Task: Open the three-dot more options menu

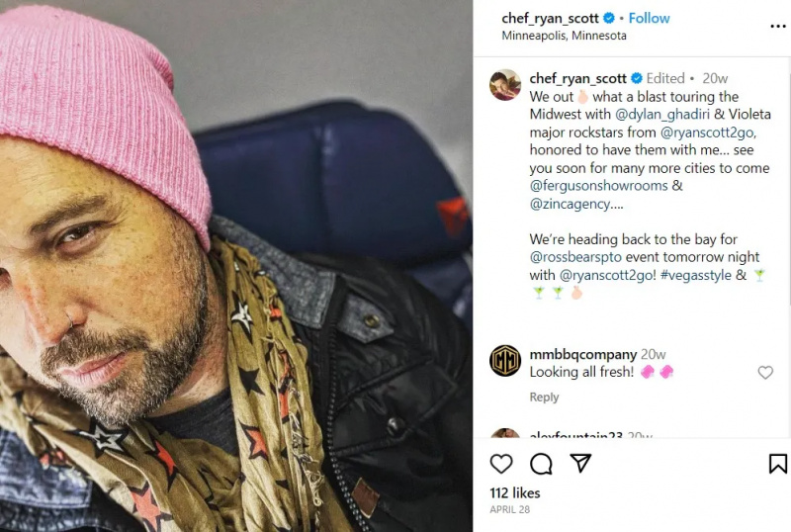Action: [778, 27]
